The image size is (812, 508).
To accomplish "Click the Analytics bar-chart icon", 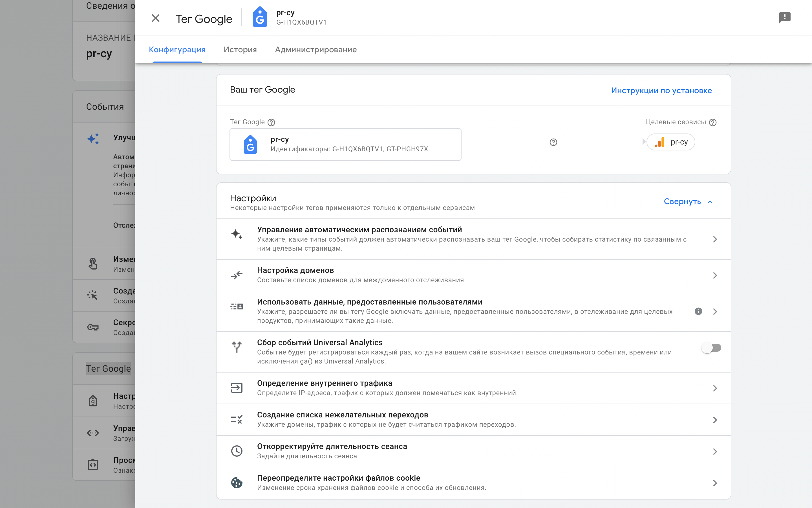I will pyautogui.click(x=660, y=142).
